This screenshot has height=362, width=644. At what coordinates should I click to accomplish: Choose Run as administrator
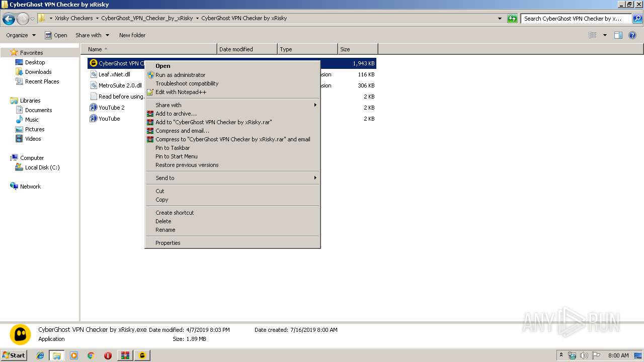pos(232,75)
